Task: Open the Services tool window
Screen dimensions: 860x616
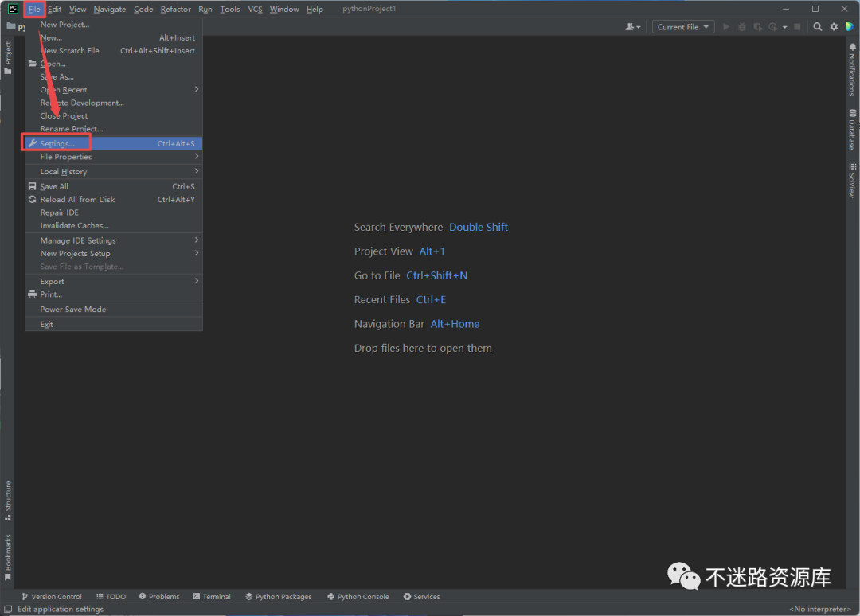Action: [x=422, y=597]
